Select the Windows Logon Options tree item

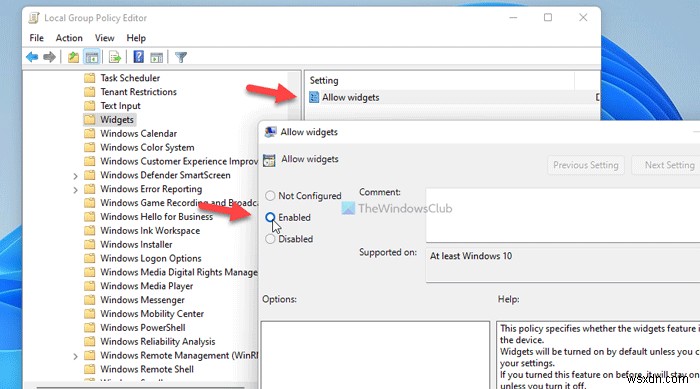(150, 258)
